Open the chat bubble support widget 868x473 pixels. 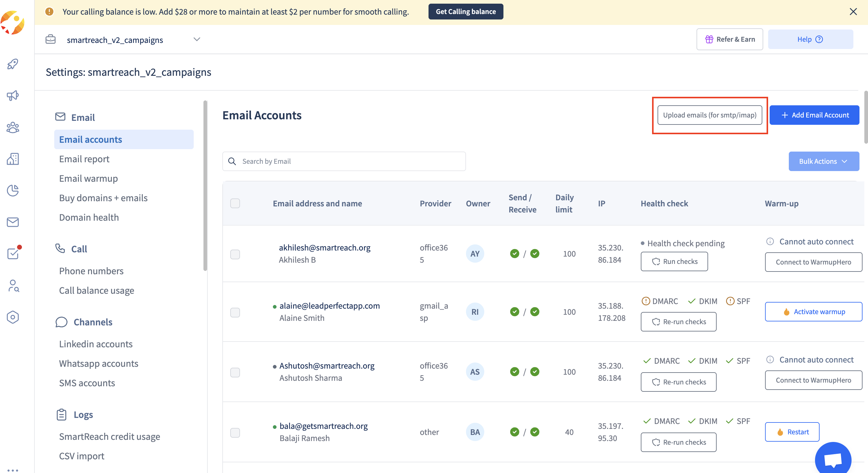coord(833,459)
